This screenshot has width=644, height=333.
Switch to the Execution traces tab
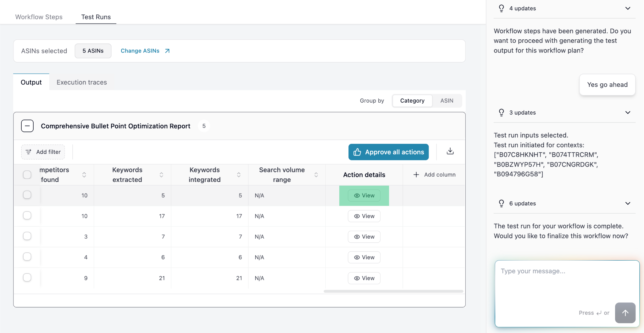[81, 82]
